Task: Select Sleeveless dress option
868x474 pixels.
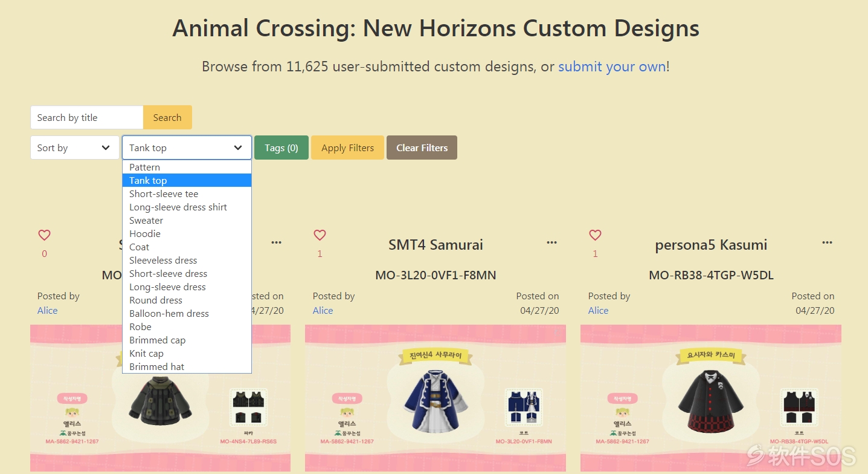Action: point(187,260)
